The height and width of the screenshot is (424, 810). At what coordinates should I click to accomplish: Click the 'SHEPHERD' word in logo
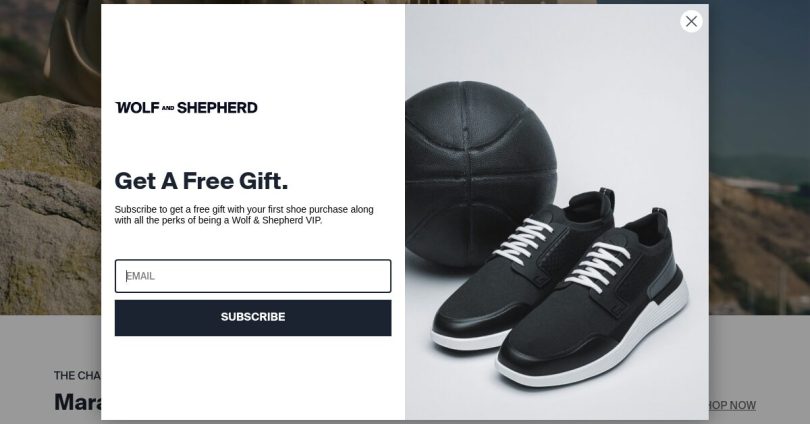coord(217,107)
